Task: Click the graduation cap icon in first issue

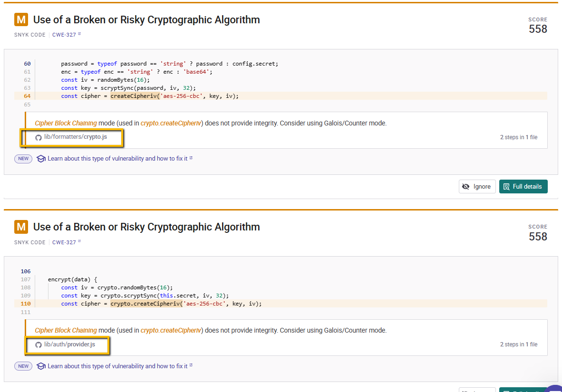Action: click(x=41, y=159)
